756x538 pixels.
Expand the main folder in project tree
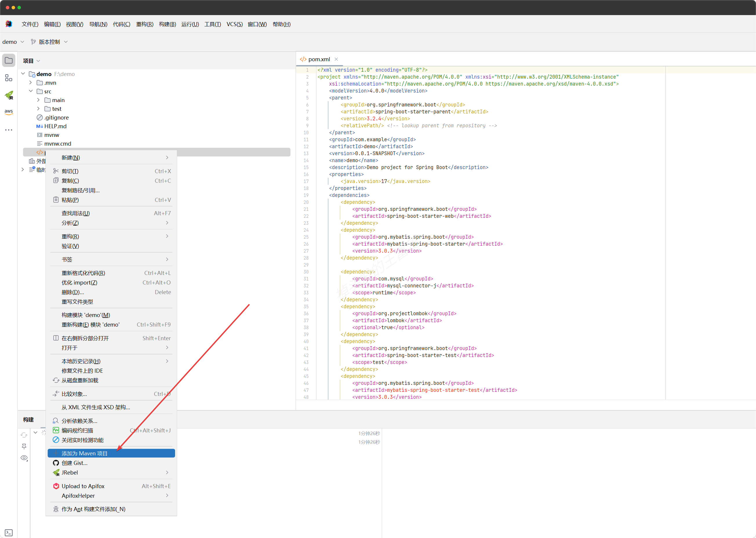click(x=39, y=100)
